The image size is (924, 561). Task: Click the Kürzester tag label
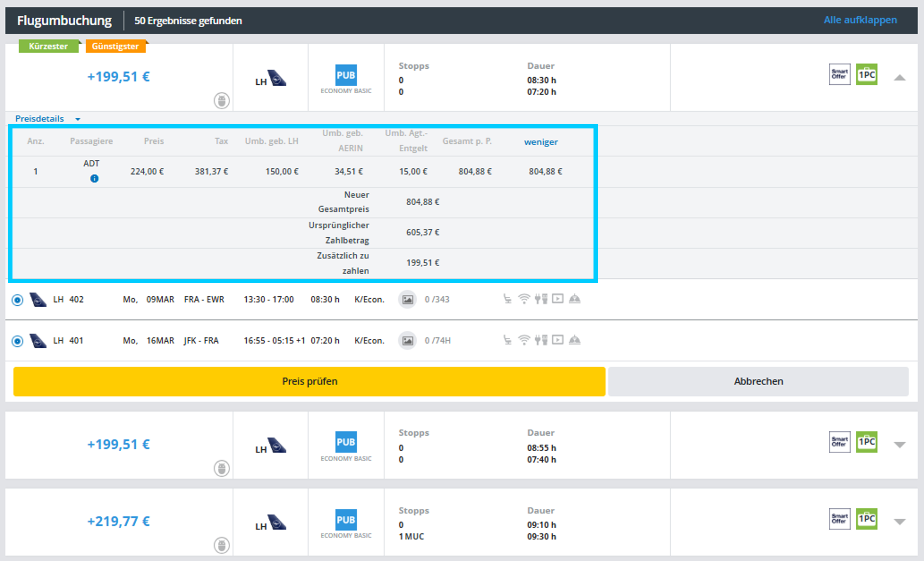pyautogui.click(x=48, y=46)
